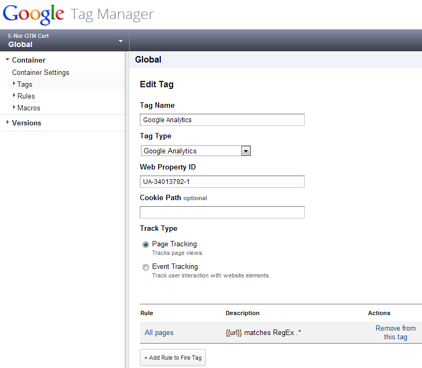Click the Actions column header

[379, 313]
